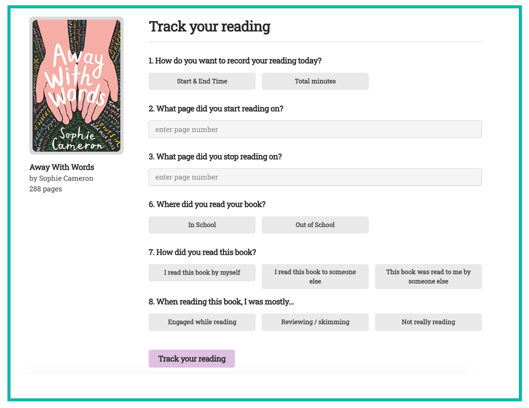Click the 288 pages label

46,189
